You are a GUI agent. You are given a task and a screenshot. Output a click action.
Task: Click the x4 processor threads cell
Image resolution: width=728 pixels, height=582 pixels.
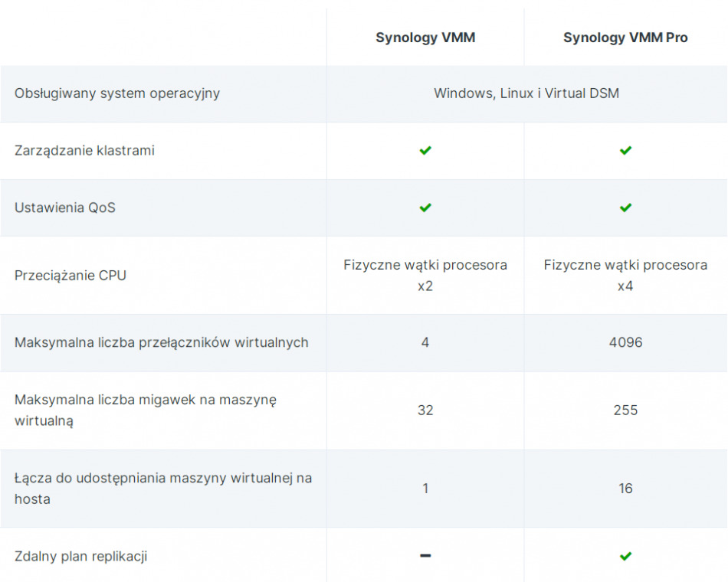(625, 276)
